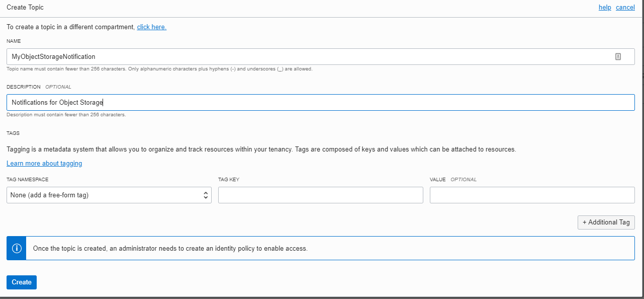Click the info icon in the blue banner
644x299 pixels.
click(17, 248)
